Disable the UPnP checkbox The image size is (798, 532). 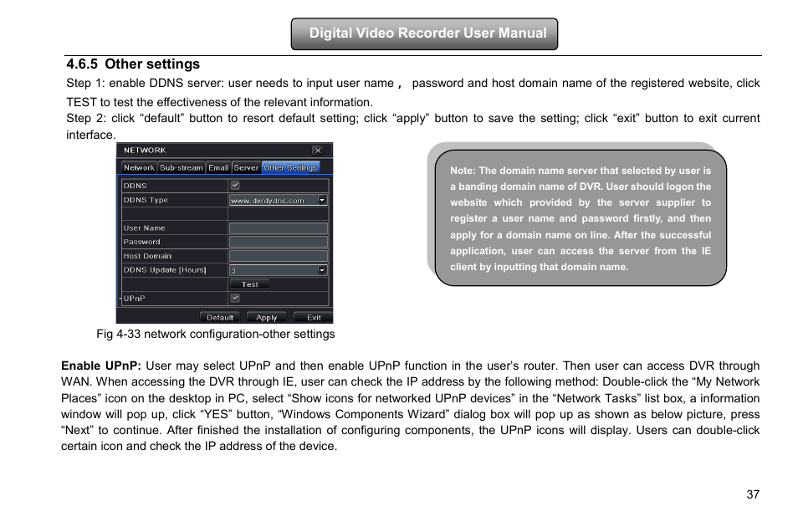pyautogui.click(x=235, y=298)
